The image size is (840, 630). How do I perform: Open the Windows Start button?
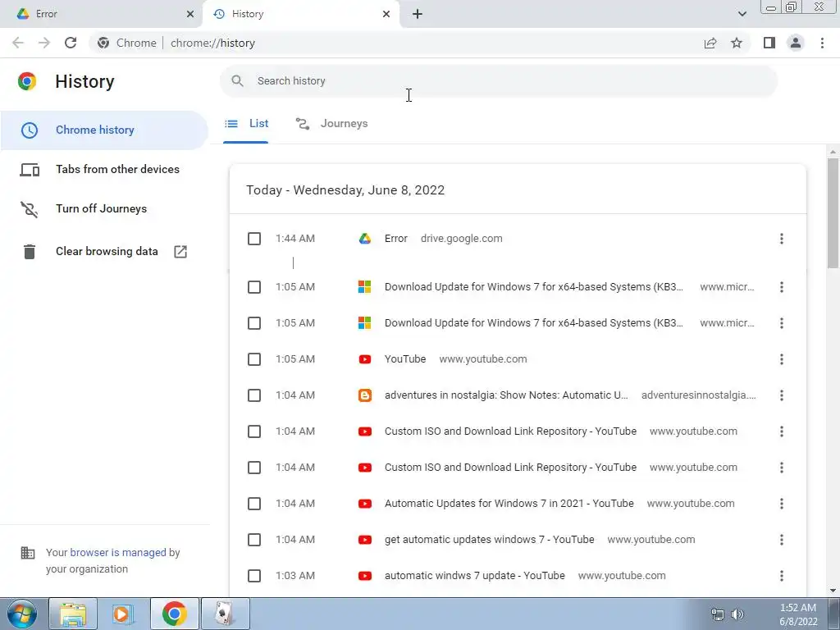tap(21, 614)
